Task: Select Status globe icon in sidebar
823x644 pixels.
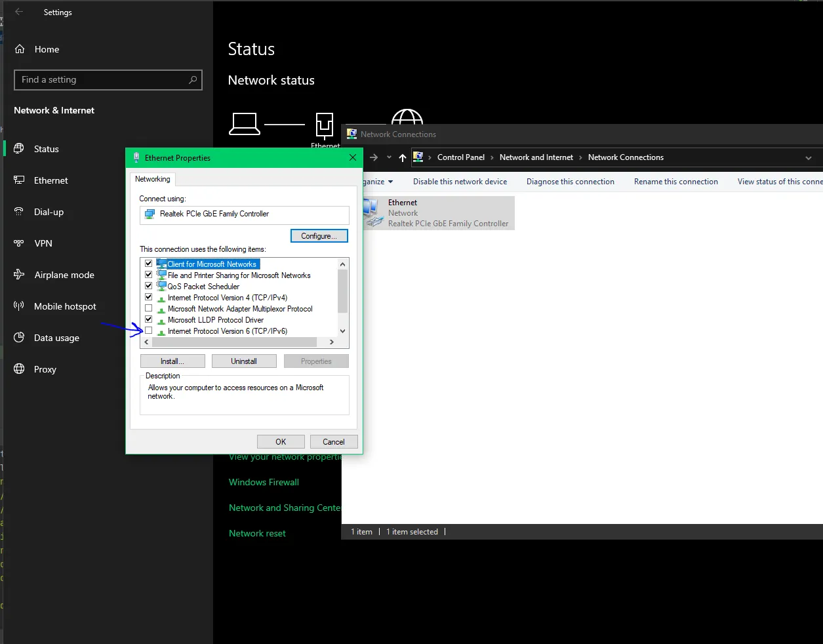Action: tap(19, 149)
